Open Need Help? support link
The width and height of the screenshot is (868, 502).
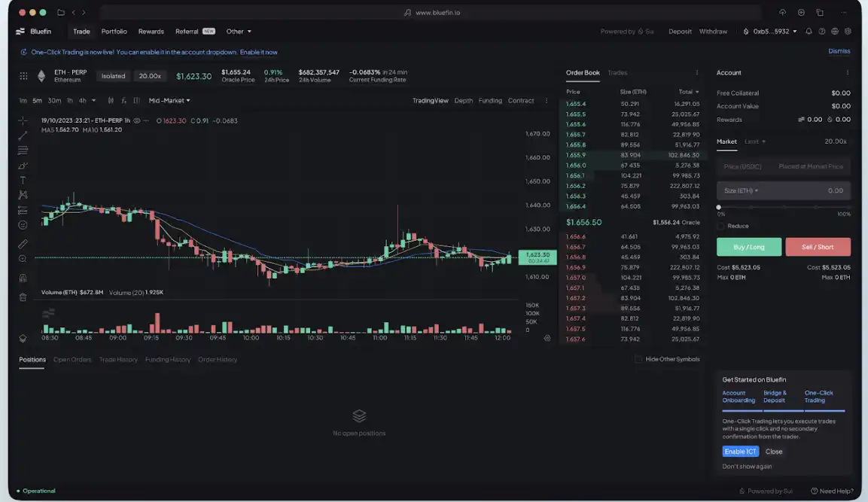pyautogui.click(x=832, y=491)
